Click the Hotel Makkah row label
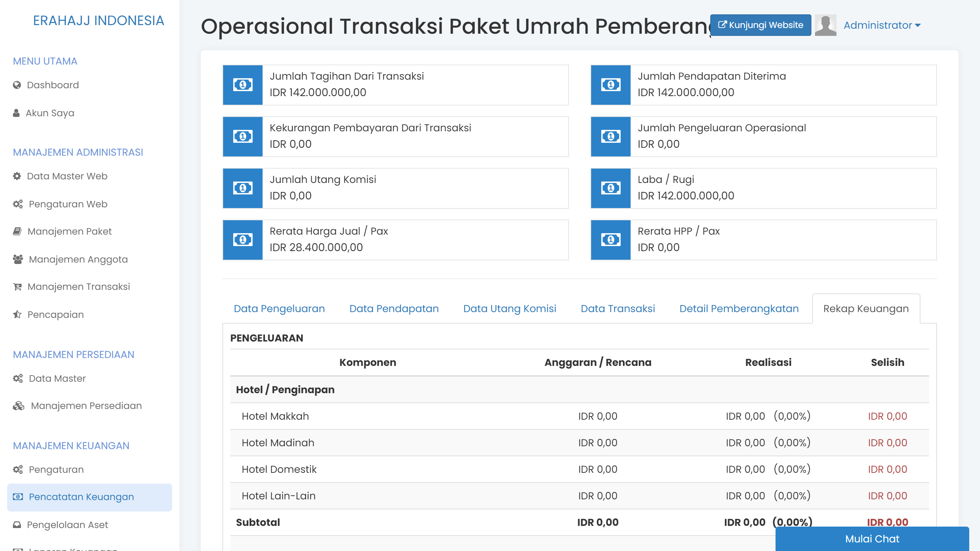The height and width of the screenshot is (551, 980). click(275, 416)
